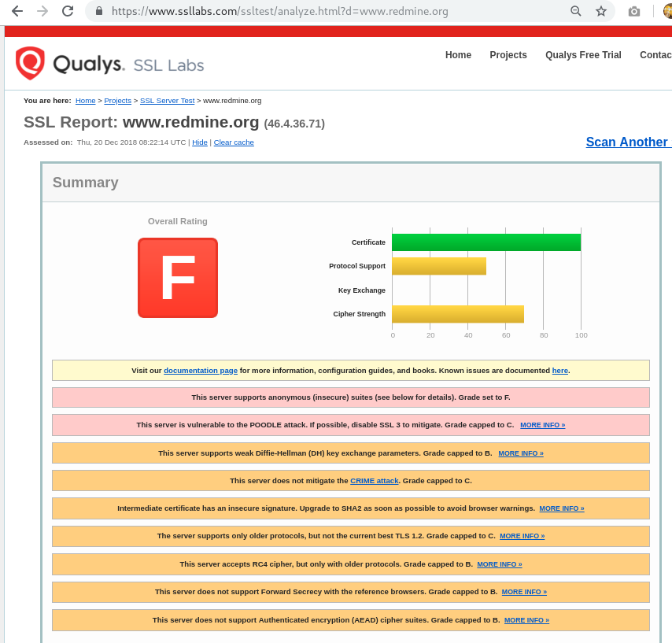Screen dimensions: 672x643
Task: Open MORE INFO for weak Diffie-Hellman warning
Action: click(x=521, y=453)
